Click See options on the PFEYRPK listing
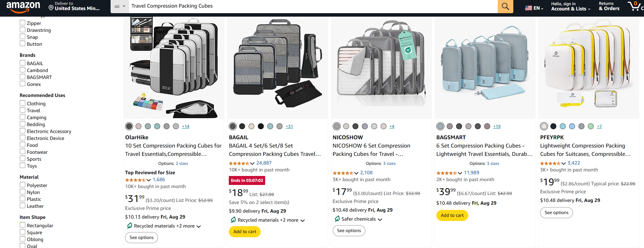Image resolution: width=644 pixels, height=248 pixels. pos(556,212)
